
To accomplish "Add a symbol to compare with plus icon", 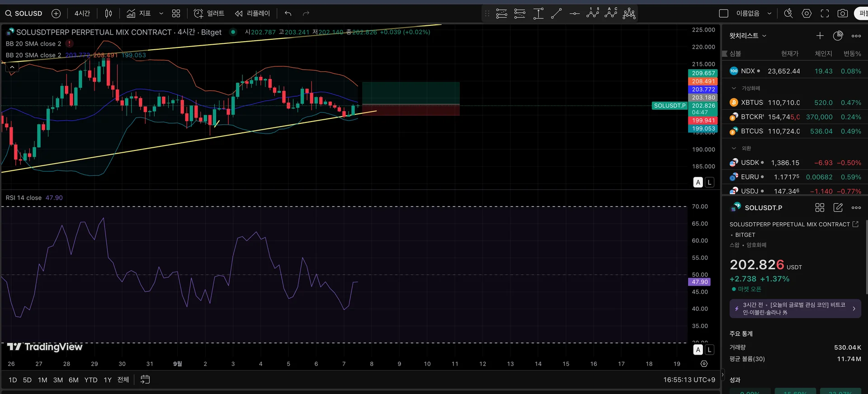I will (56, 14).
